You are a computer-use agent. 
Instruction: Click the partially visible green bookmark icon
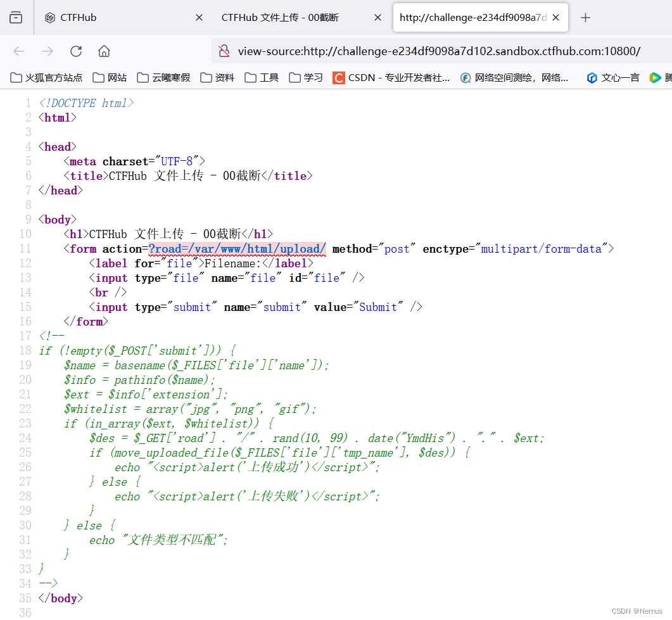click(x=655, y=77)
